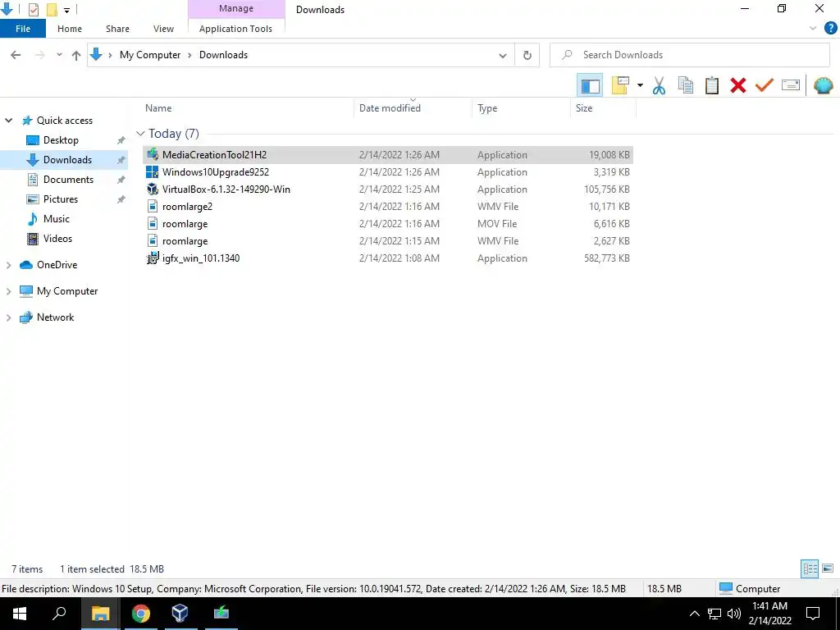Open Properties using the orange checkmark icon
This screenshot has width=840, height=630.
click(x=764, y=85)
